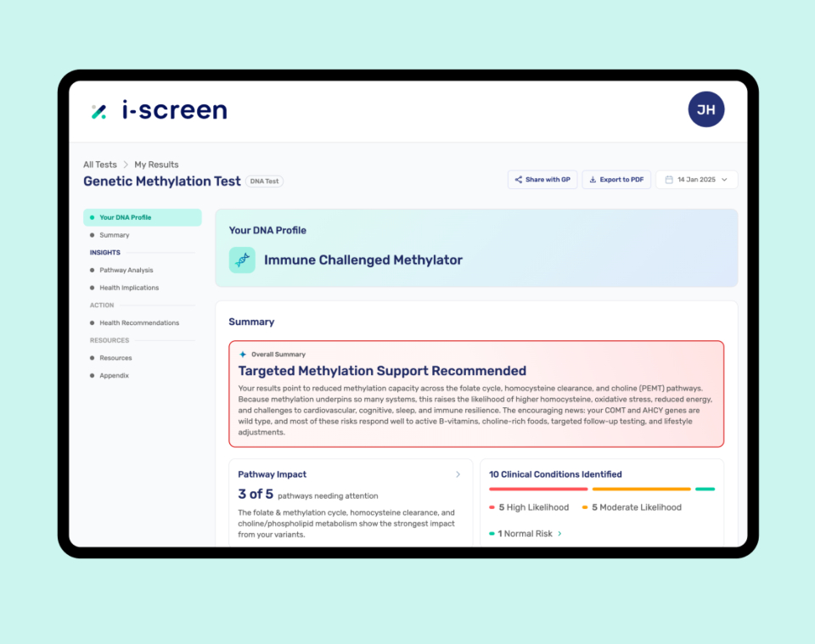Share results with GP
The width and height of the screenshot is (815, 644).
point(542,180)
